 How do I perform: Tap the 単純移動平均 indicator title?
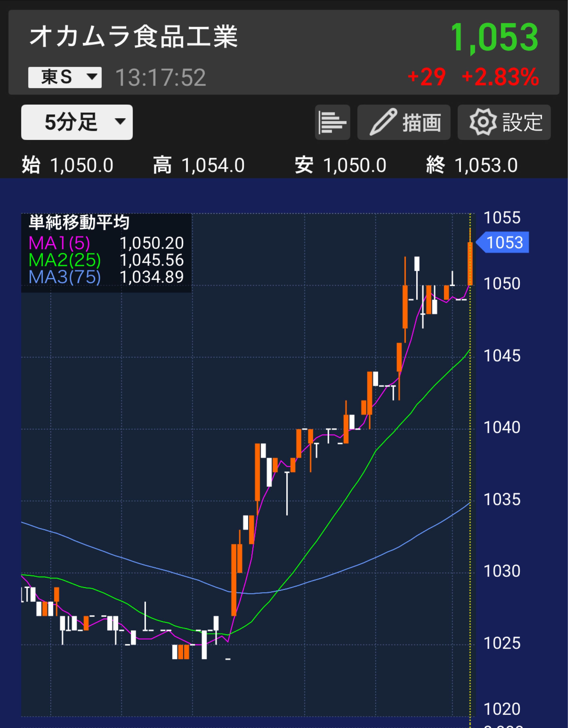(x=79, y=223)
